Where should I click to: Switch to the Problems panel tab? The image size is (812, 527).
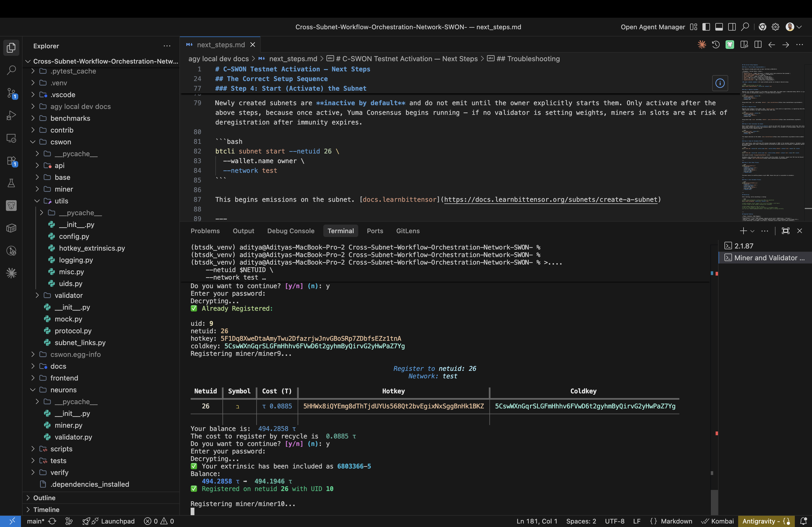point(205,231)
